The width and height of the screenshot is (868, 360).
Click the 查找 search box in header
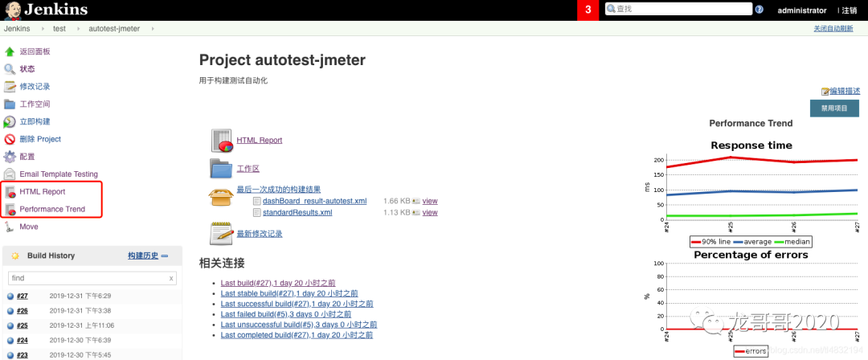678,9
